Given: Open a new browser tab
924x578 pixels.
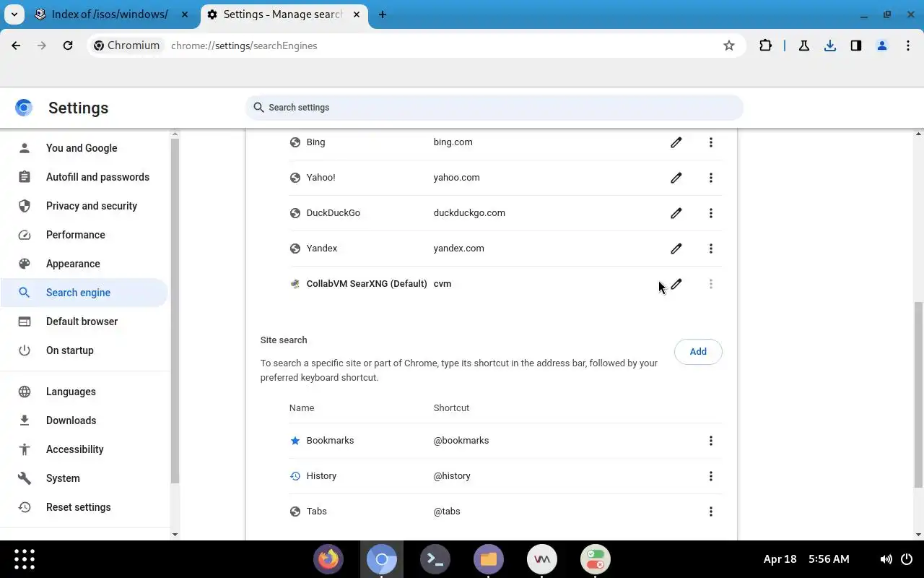Looking at the screenshot, I should pos(383,14).
